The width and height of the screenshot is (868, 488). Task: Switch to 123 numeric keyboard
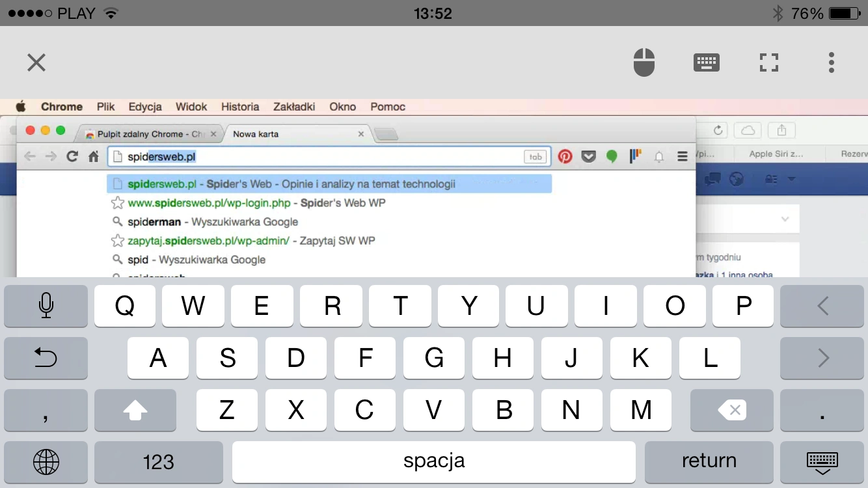point(158,462)
